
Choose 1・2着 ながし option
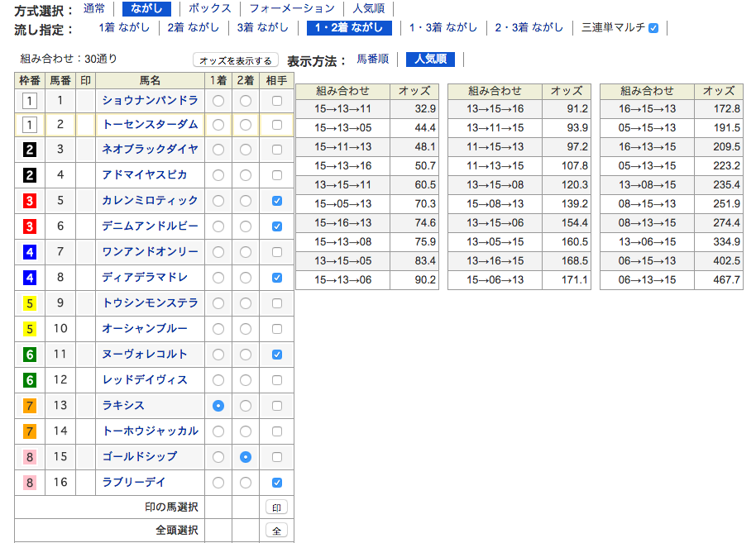tap(349, 27)
